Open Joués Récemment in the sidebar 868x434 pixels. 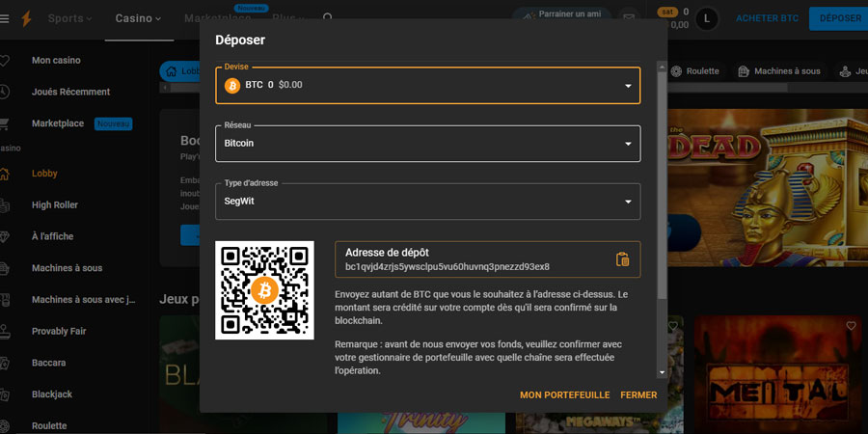click(70, 92)
